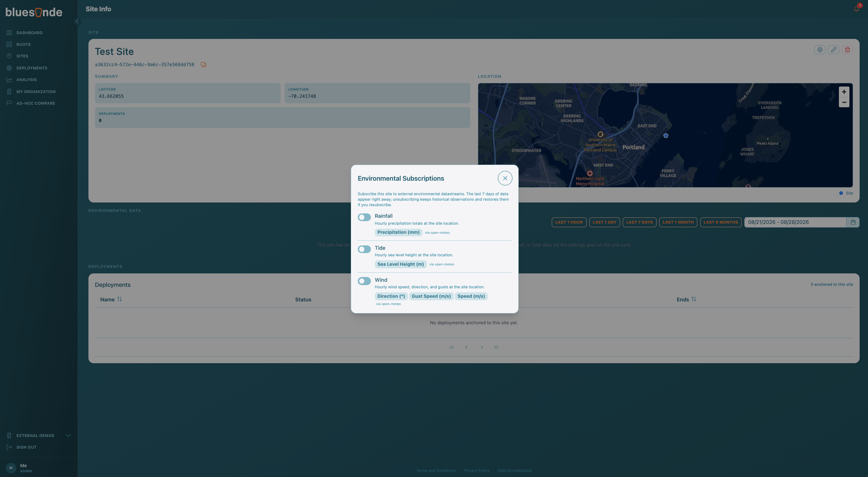This screenshot has height=477, width=868.
Task: Select Last 7 Days range
Action: [x=639, y=222]
